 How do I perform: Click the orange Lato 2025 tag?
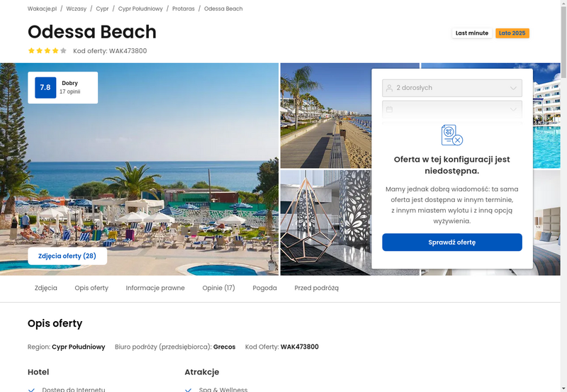pyautogui.click(x=512, y=33)
